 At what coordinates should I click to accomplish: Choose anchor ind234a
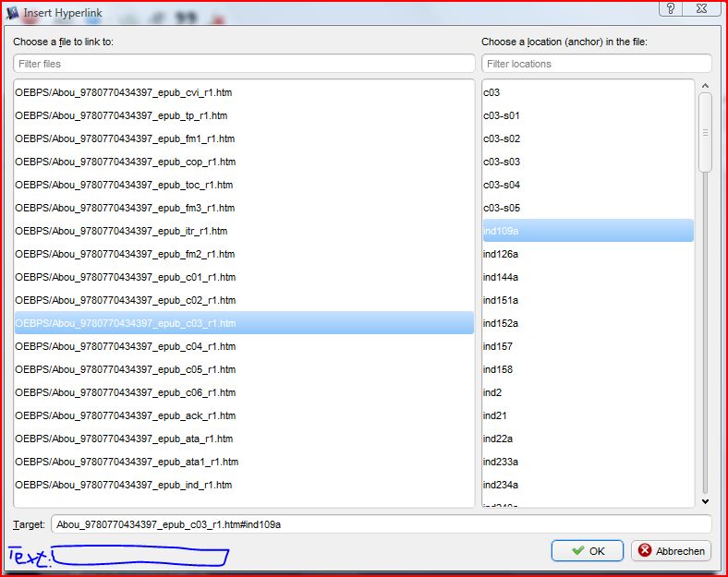pos(588,485)
